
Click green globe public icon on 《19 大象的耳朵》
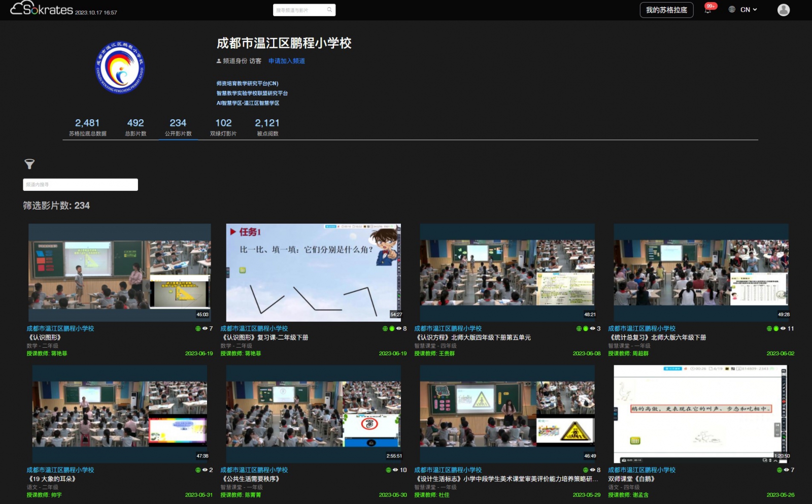(198, 470)
